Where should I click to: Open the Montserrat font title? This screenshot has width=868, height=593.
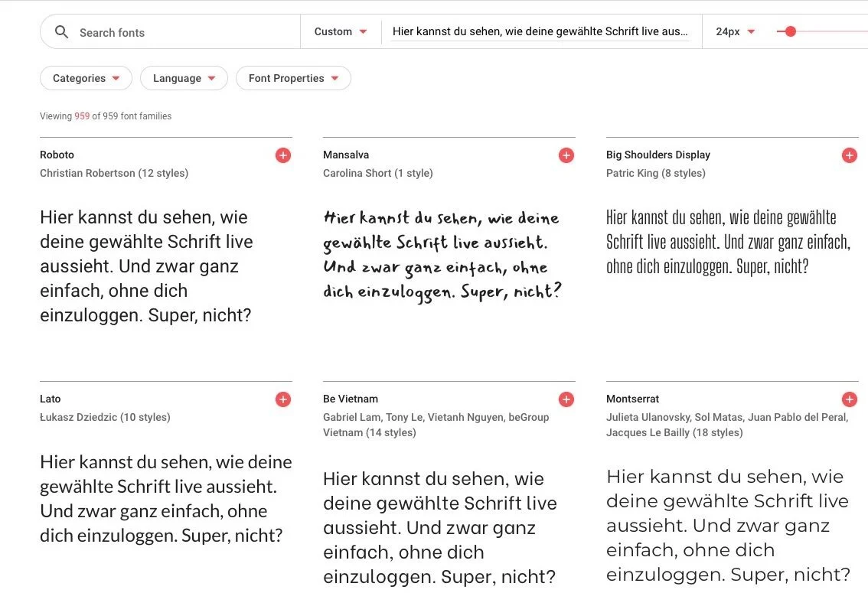point(633,399)
